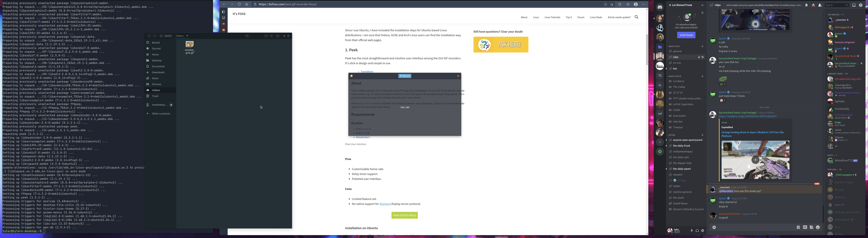
Task: Expand the Lol Ahmed Frook server menu
Action: 703,5
